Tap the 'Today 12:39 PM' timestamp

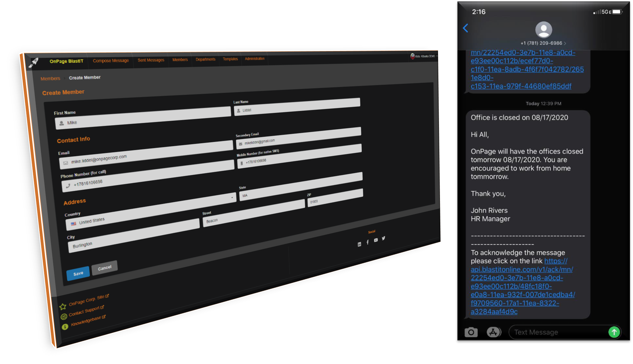(x=543, y=104)
